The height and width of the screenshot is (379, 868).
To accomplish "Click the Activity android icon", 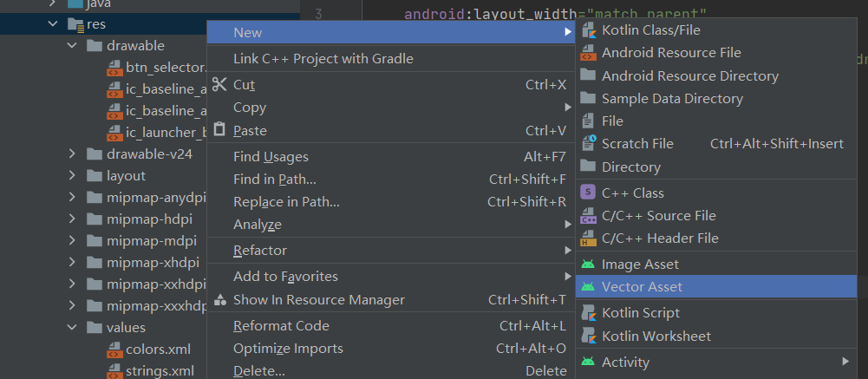I will [588, 362].
